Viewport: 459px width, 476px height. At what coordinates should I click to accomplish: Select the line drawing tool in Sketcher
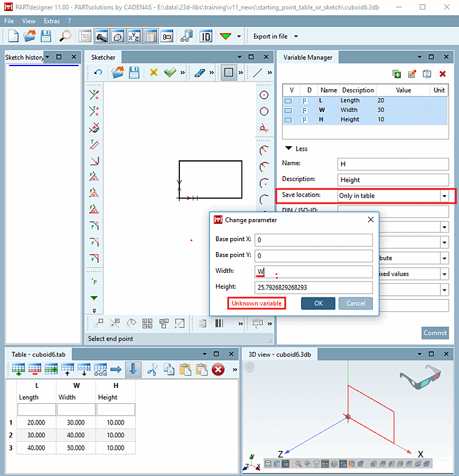tap(258, 73)
